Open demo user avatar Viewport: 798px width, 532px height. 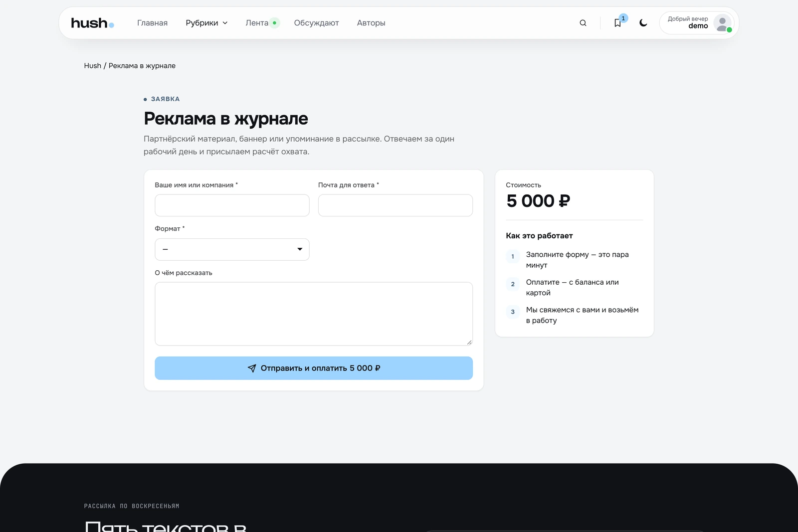pos(722,23)
